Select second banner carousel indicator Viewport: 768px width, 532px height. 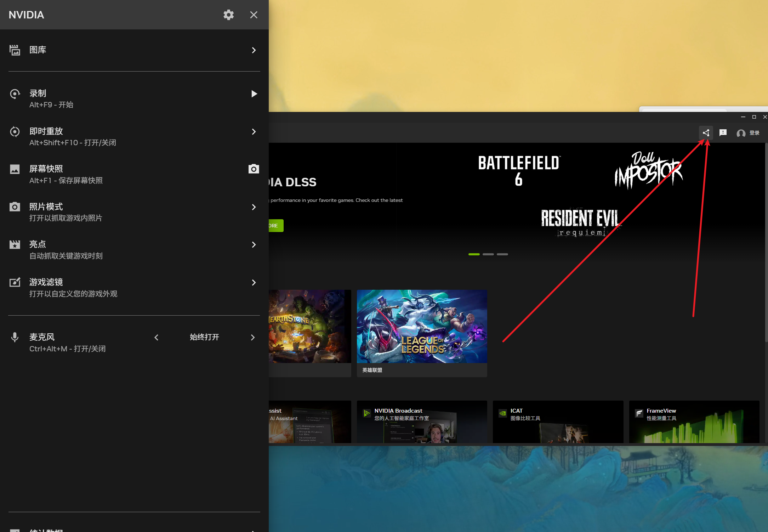[488, 254]
